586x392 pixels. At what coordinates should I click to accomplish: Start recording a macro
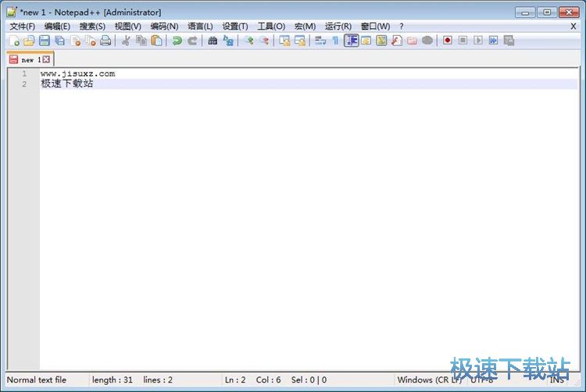click(x=448, y=41)
